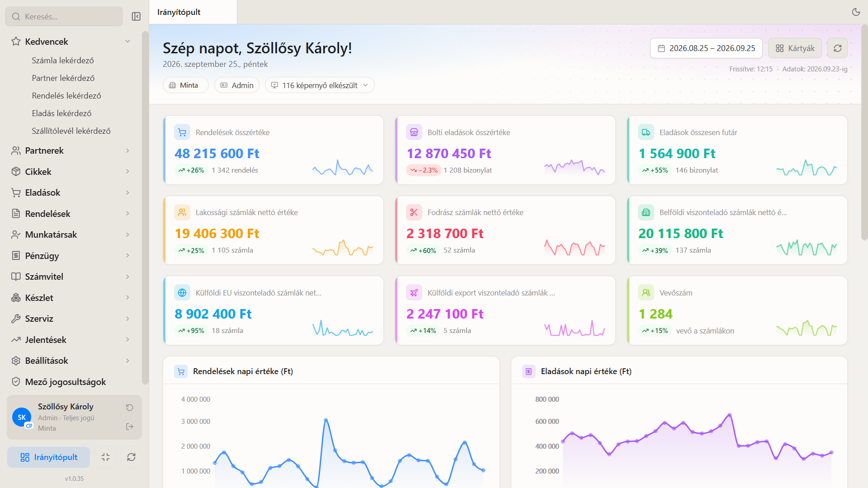
Task: Click the Fodrász számlák scissors icon
Action: pyautogui.click(x=414, y=212)
